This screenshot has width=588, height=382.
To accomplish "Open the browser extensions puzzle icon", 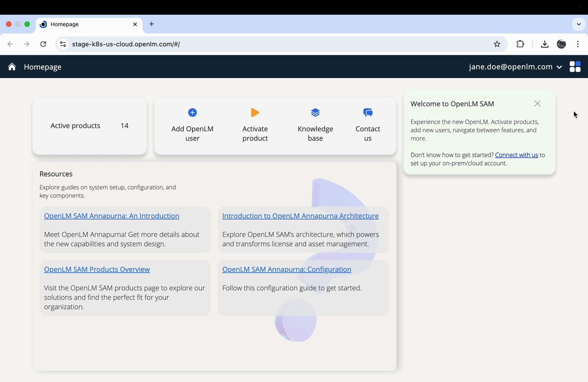I will 520,44.
